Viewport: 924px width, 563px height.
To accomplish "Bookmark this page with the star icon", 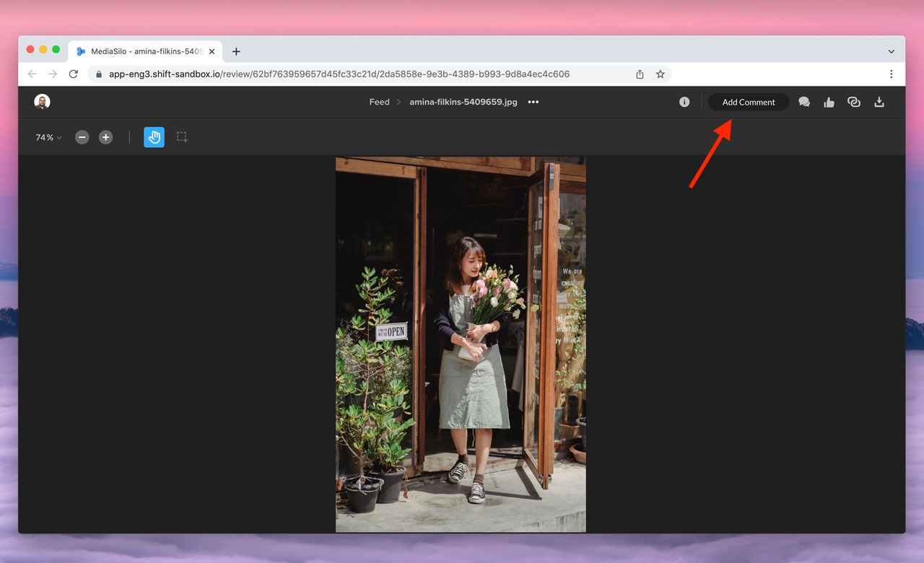I will click(x=660, y=74).
